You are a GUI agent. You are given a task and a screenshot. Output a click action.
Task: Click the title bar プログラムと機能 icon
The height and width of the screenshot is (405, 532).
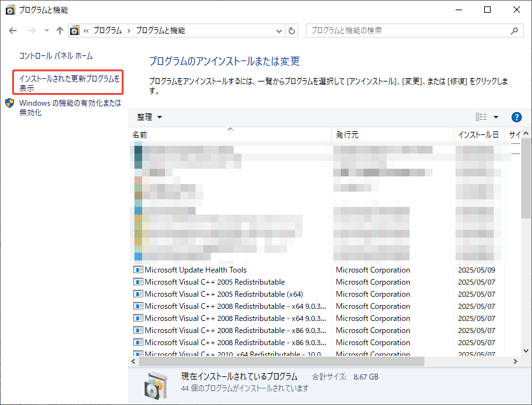coord(10,10)
